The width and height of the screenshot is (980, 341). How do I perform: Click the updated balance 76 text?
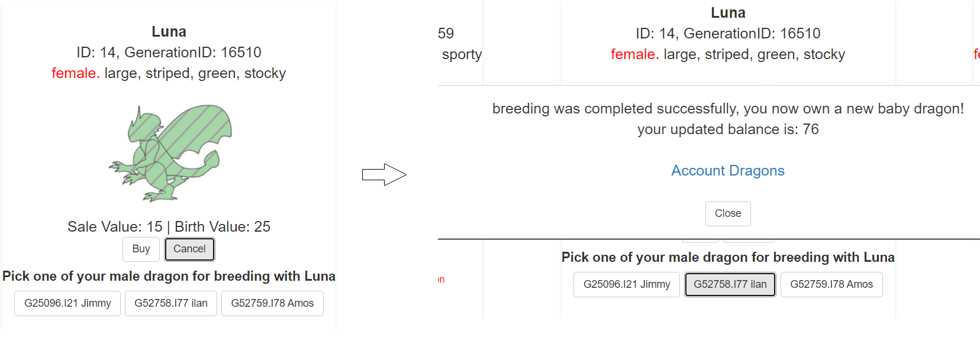point(728,129)
